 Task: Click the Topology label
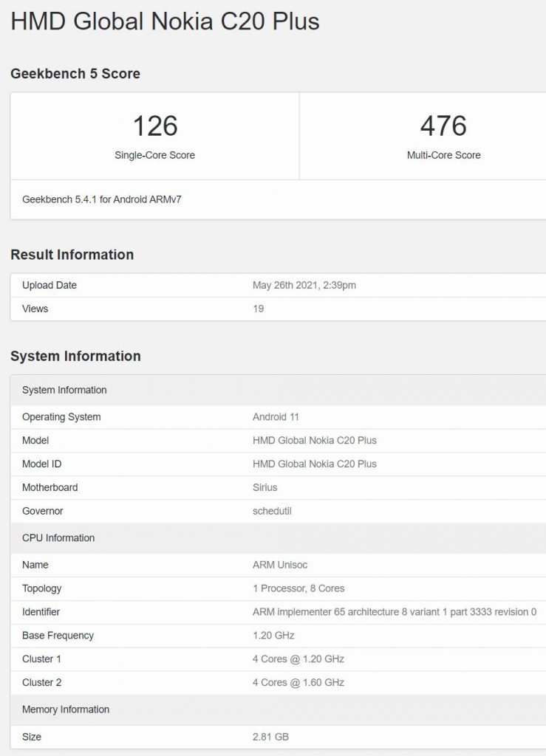pyautogui.click(x=42, y=588)
